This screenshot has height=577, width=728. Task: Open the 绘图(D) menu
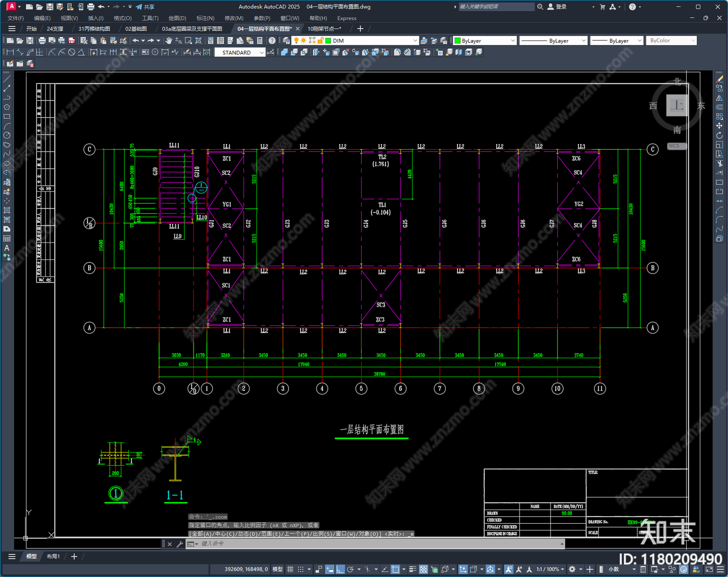pos(177,18)
